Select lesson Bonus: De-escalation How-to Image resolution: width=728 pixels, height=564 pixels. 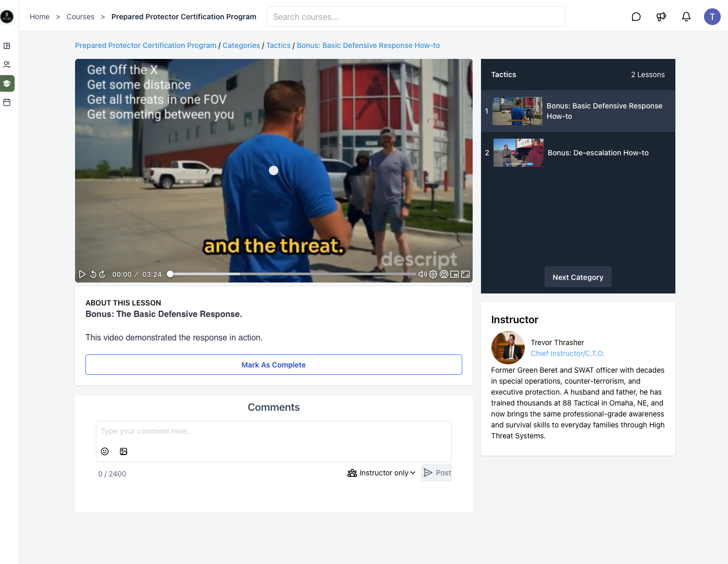pyautogui.click(x=578, y=153)
